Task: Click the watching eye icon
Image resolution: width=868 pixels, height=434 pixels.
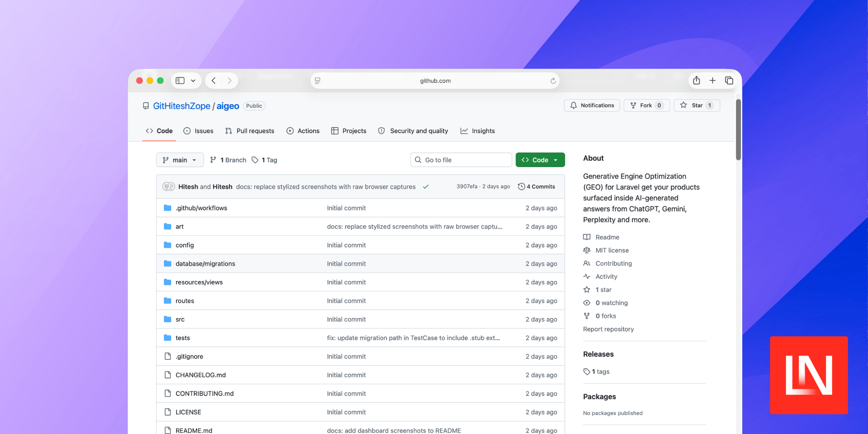Action: tap(587, 303)
